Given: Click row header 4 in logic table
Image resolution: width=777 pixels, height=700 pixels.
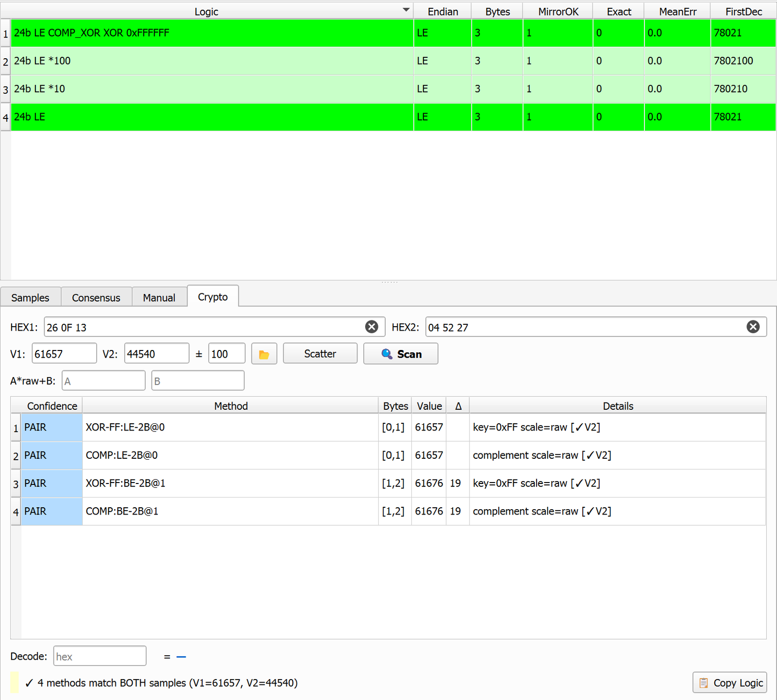Looking at the screenshot, I should coord(5,117).
